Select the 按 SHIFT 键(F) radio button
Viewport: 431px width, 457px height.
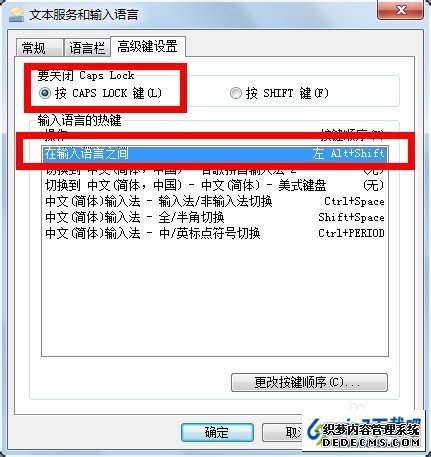click(236, 93)
